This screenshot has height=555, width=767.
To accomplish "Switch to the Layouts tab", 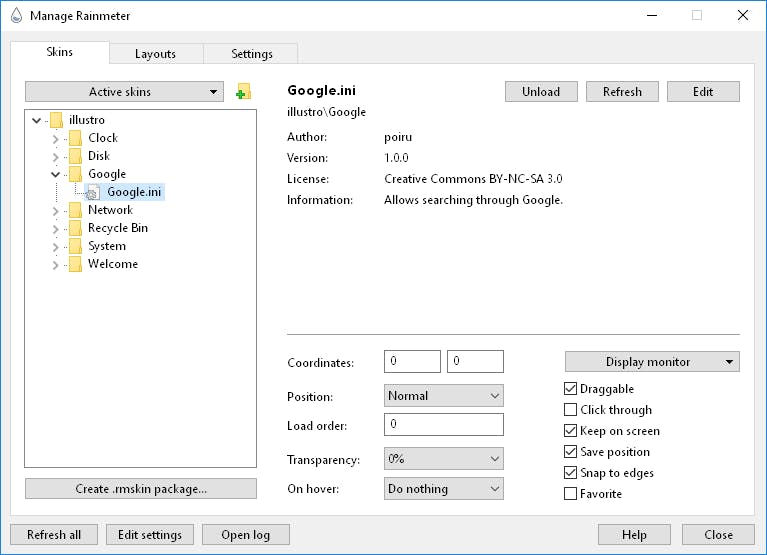I will pyautogui.click(x=155, y=54).
